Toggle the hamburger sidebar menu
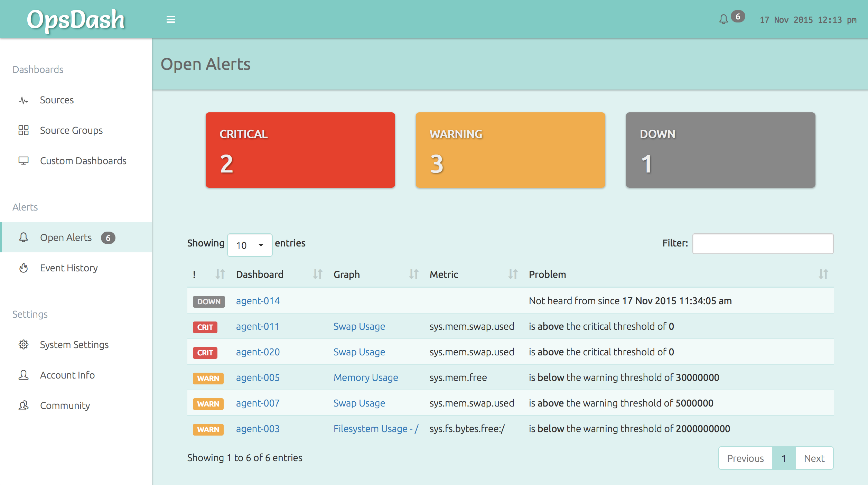The height and width of the screenshot is (485, 868). coord(171,19)
